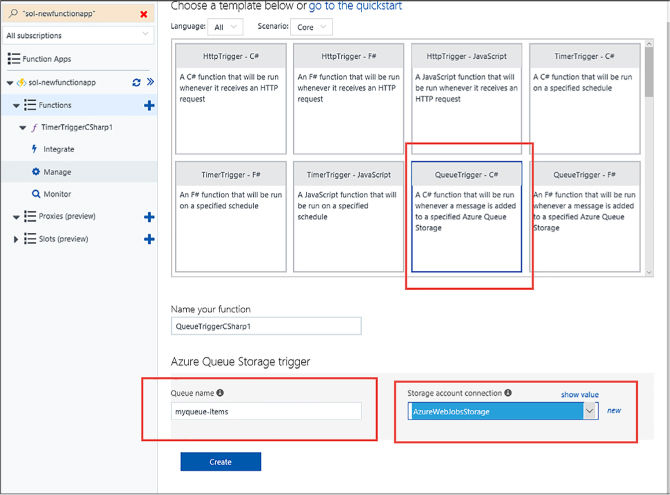Click the Functions list icon
The height and width of the screenshot is (495, 670).
point(30,105)
